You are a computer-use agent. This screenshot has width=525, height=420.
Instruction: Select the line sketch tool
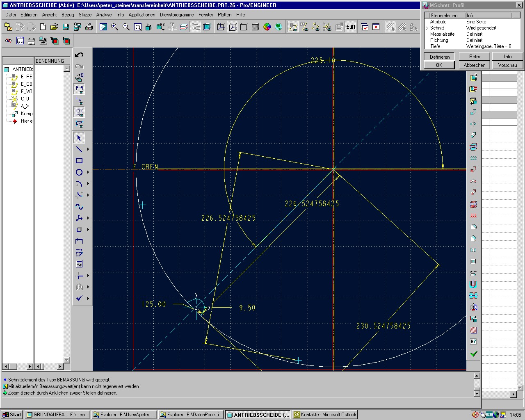tap(79, 149)
